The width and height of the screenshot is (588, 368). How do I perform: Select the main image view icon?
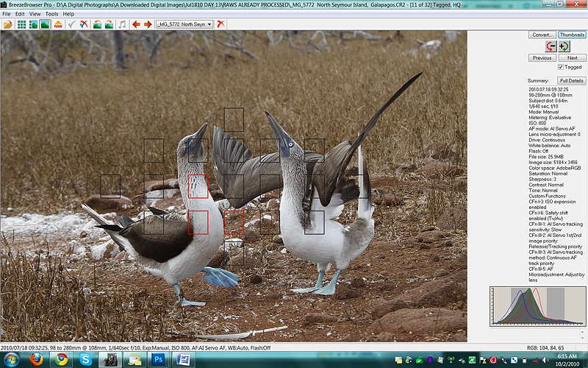(x=45, y=24)
